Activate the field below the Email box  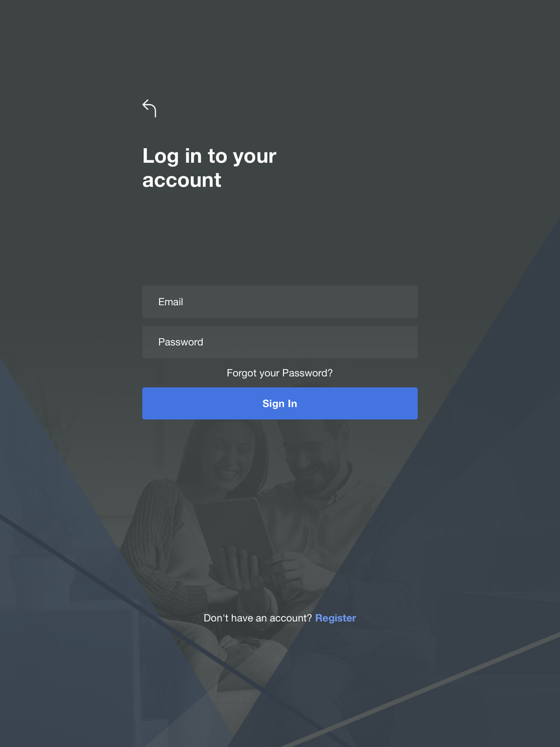point(279,342)
